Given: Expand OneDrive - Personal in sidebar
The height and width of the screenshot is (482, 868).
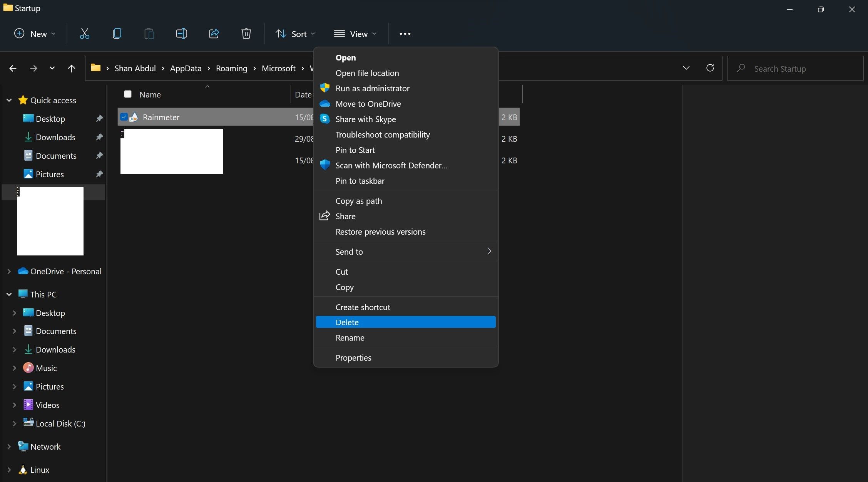Looking at the screenshot, I should tap(9, 271).
